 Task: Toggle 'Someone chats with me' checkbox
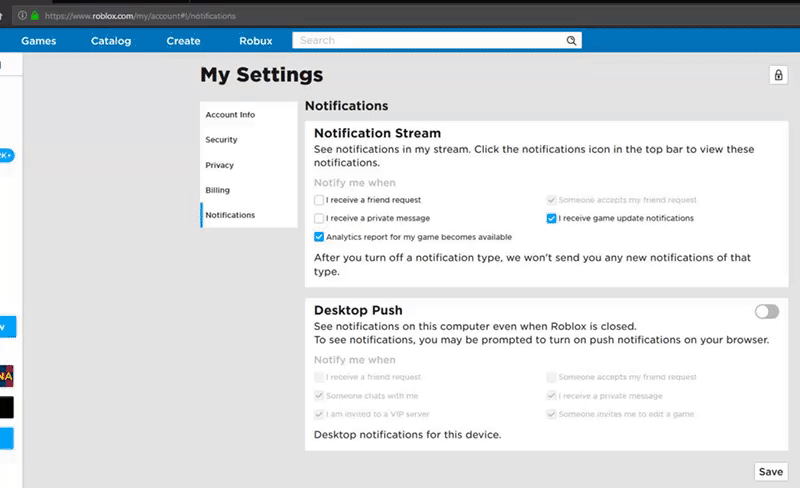(319, 396)
